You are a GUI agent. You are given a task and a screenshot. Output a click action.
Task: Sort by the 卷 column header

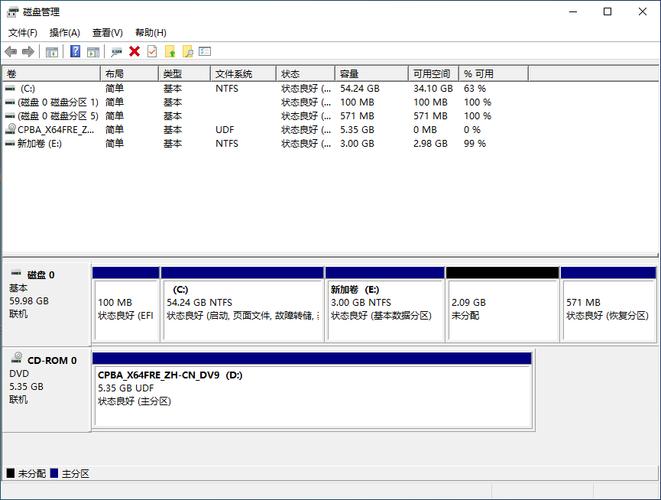(x=51, y=74)
